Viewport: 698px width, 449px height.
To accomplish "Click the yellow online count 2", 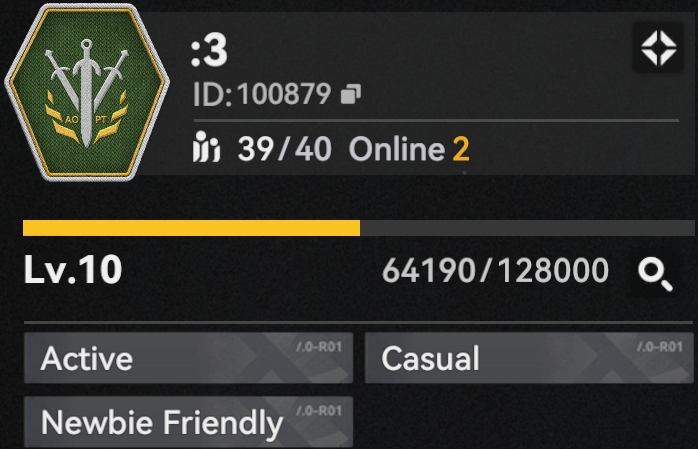I will (x=461, y=149).
